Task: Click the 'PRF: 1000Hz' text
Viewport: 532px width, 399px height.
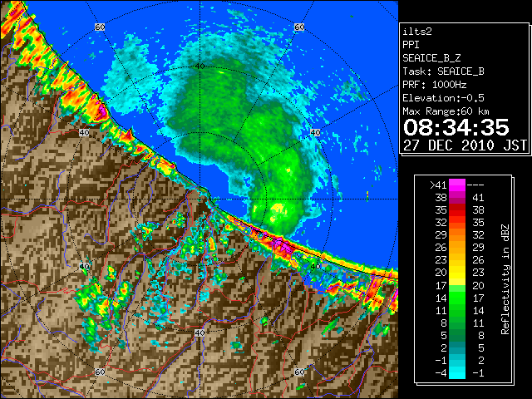Action: [435, 85]
